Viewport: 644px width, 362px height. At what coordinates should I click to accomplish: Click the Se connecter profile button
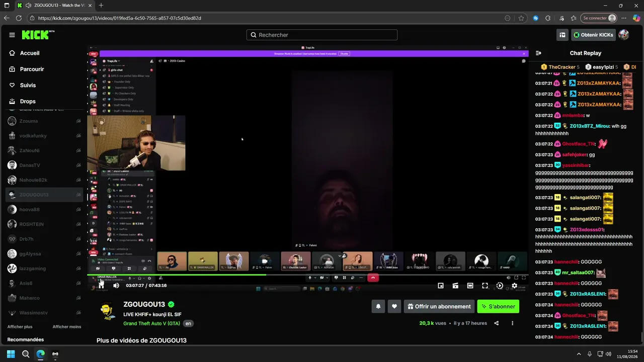(x=599, y=18)
